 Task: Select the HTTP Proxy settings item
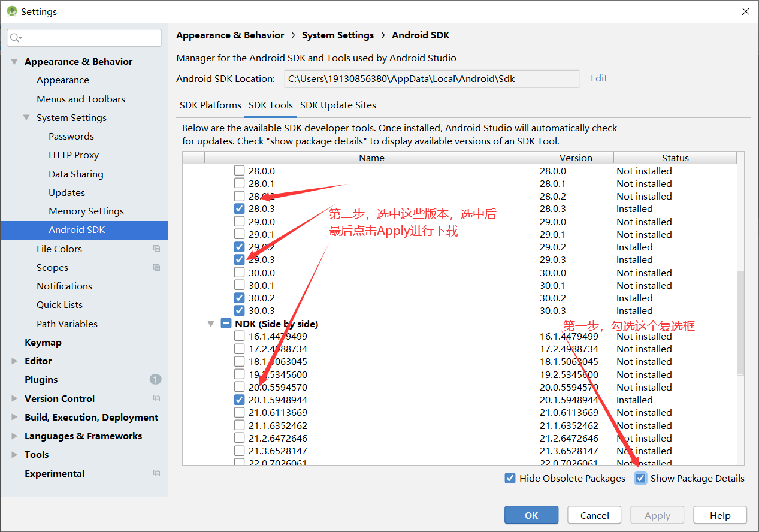pyautogui.click(x=74, y=155)
